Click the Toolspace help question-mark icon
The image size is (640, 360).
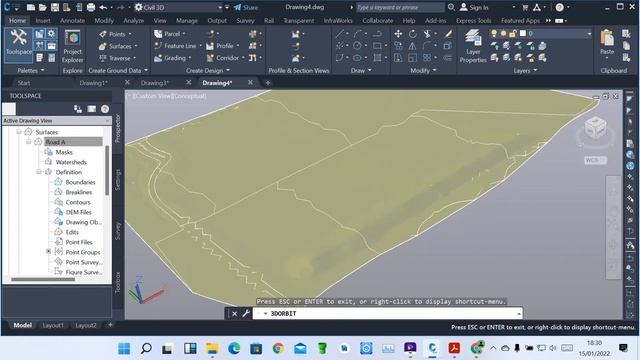pos(105,109)
